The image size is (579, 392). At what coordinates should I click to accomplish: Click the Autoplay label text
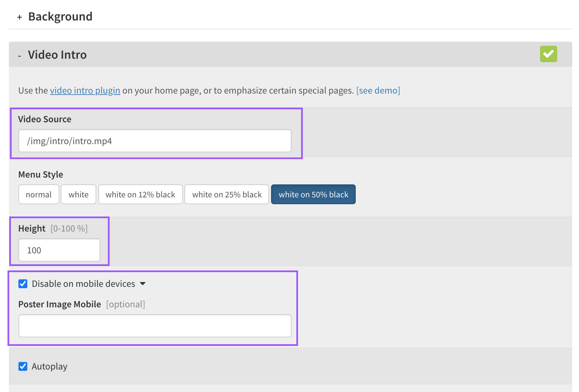50,366
